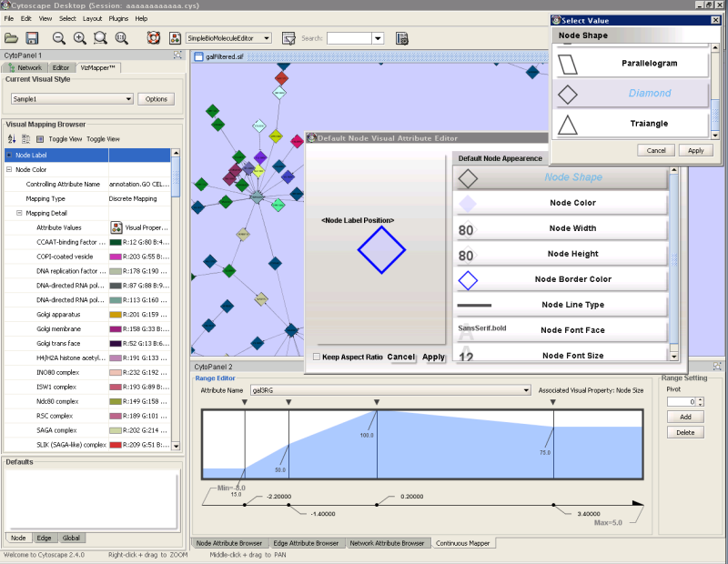Click the COPI-coated vesicle color swatch
The height and width of the screenshot is (564, 728).
(116, 257)
